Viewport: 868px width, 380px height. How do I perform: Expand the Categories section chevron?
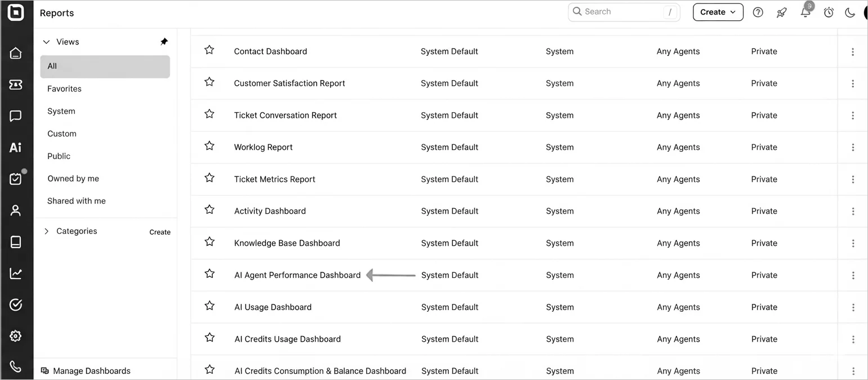(x=46, y=231)
